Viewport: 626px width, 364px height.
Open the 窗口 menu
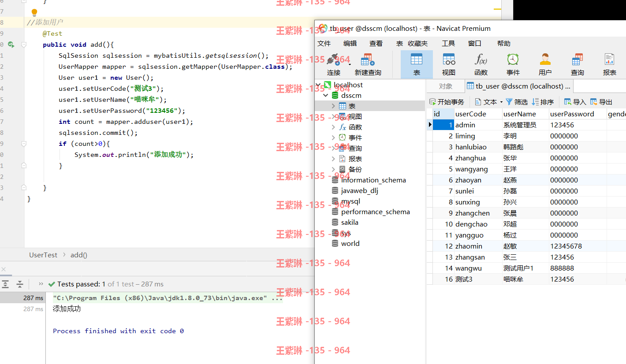point(475,43)
